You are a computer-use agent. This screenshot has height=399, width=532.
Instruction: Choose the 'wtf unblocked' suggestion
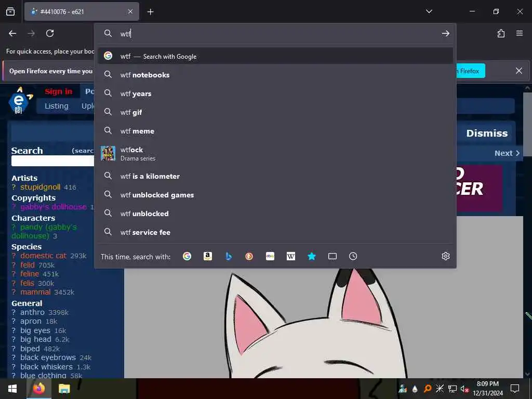[275, 213]
